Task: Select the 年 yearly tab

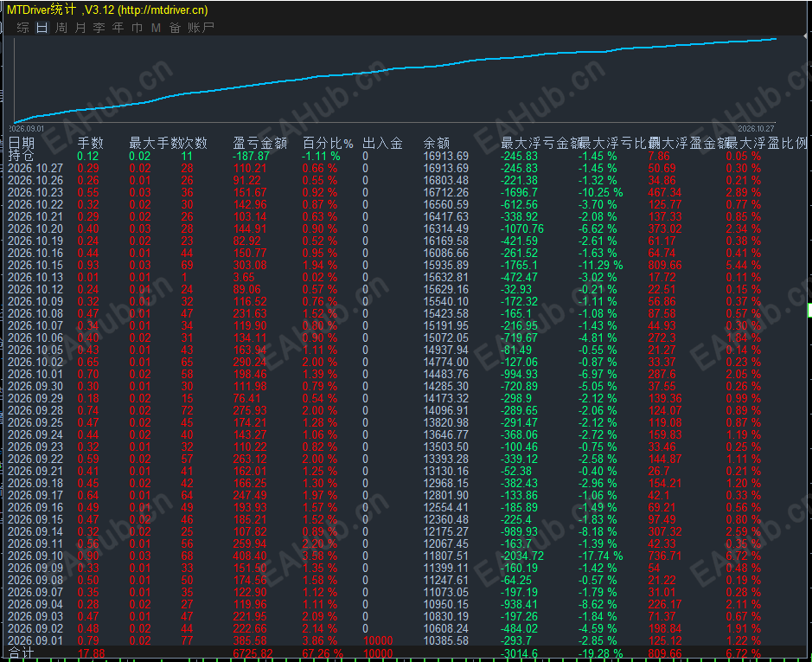Action: [118, 28]
